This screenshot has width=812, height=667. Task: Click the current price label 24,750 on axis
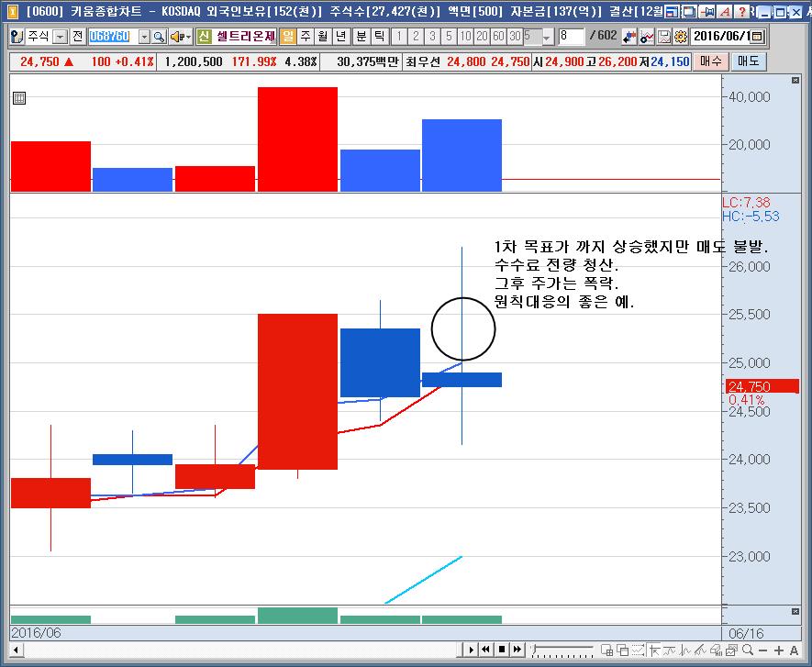pos(762,386)
